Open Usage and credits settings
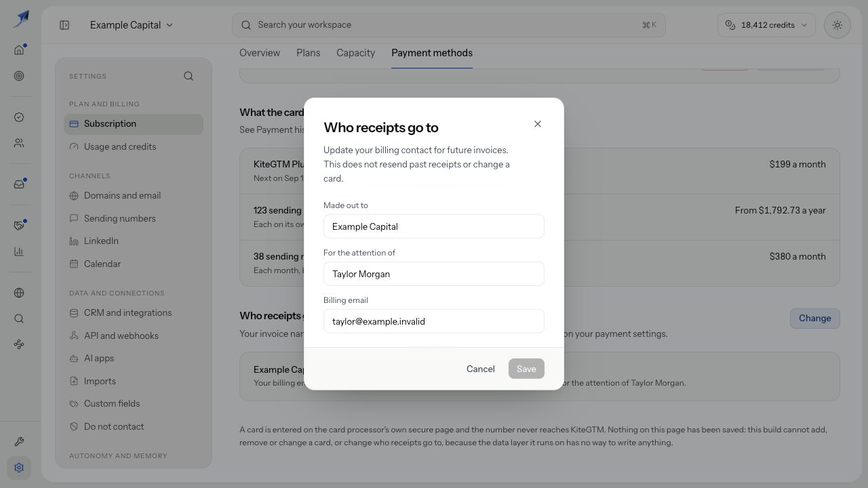Viewport: 868px width, 488px height. pyautogui.click(x=134, y=146)
